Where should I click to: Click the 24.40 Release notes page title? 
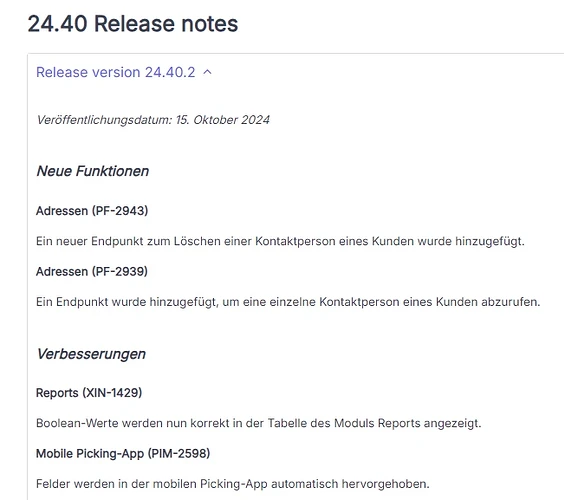pyautogui.click(x=133, y=24)
